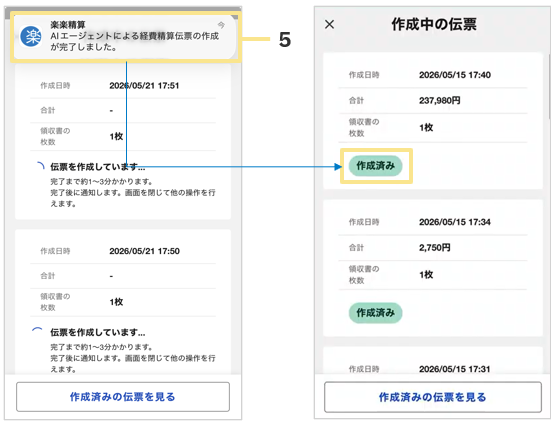This screenshot has height=424, width=553.
Task: Tap the highlighted 作成済み badge for 237,980円 slip
Action: [376, 165]
